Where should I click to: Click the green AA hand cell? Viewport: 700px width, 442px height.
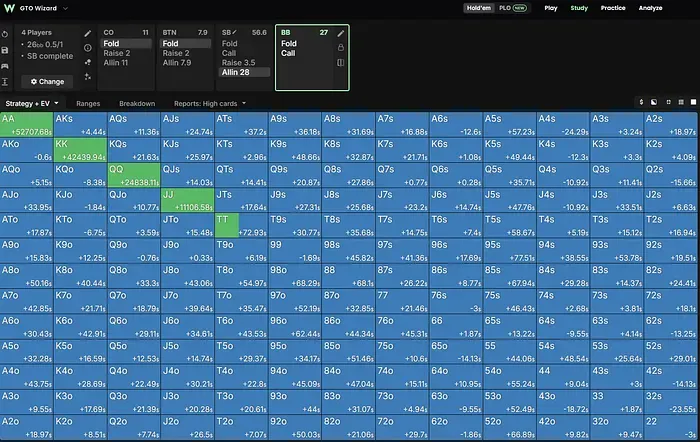pos(26,125)
